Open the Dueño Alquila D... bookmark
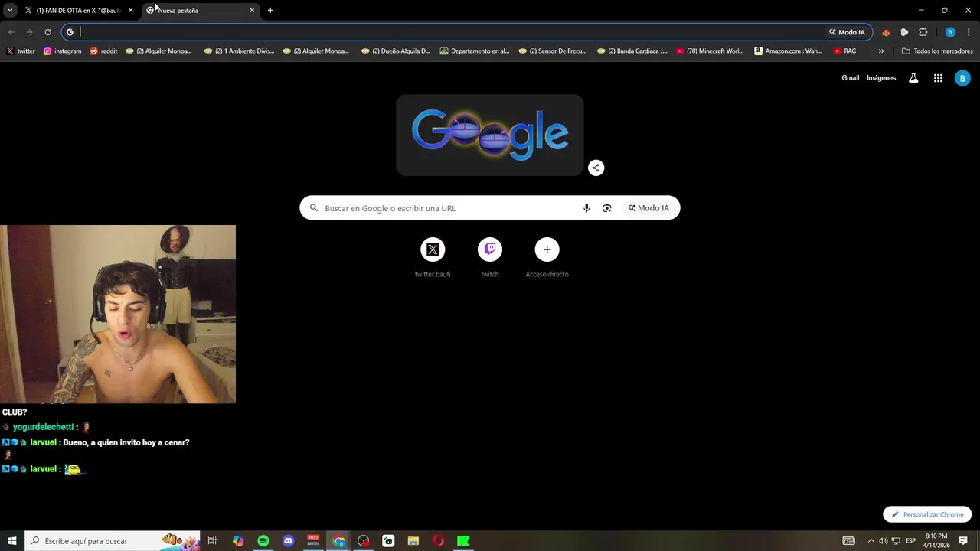 click(396, 51)
